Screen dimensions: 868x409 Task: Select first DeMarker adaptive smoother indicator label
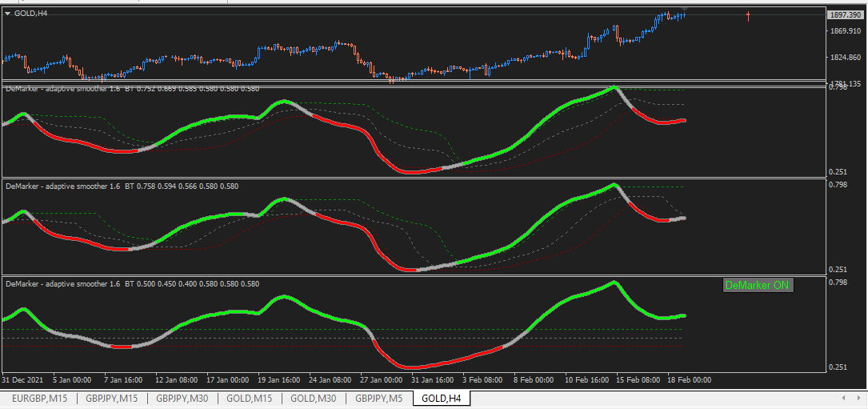(132, 89)
